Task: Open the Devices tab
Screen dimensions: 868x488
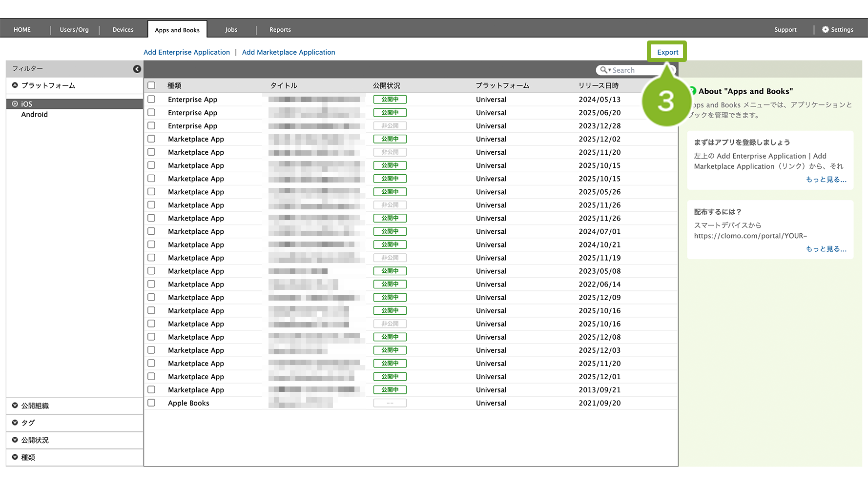Action: pyautogui.click(x=123, y=30)
